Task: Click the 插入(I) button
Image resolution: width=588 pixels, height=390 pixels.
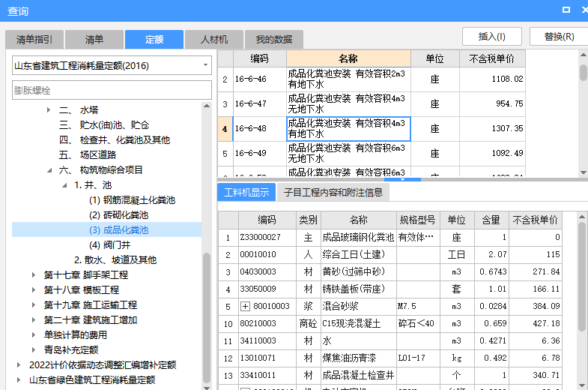Action: click(492, 37)
